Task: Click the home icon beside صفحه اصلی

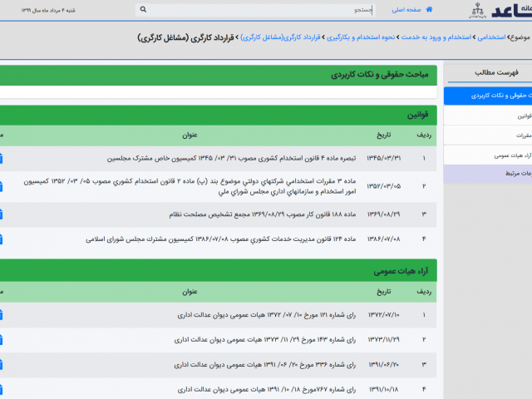Action: pyautogui.click(x=430, y=10)
